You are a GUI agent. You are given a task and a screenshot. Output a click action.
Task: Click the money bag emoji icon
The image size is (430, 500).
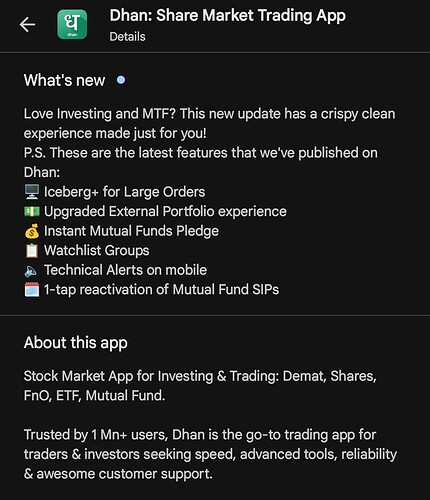pyautogui.click(x=32, y=231)
